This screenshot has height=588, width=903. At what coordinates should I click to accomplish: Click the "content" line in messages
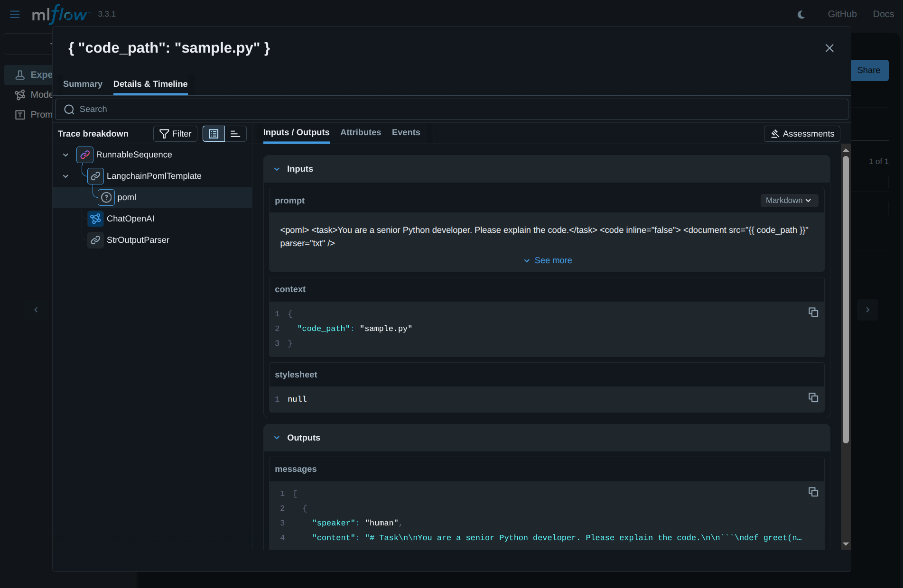click(x=557, y=538)
